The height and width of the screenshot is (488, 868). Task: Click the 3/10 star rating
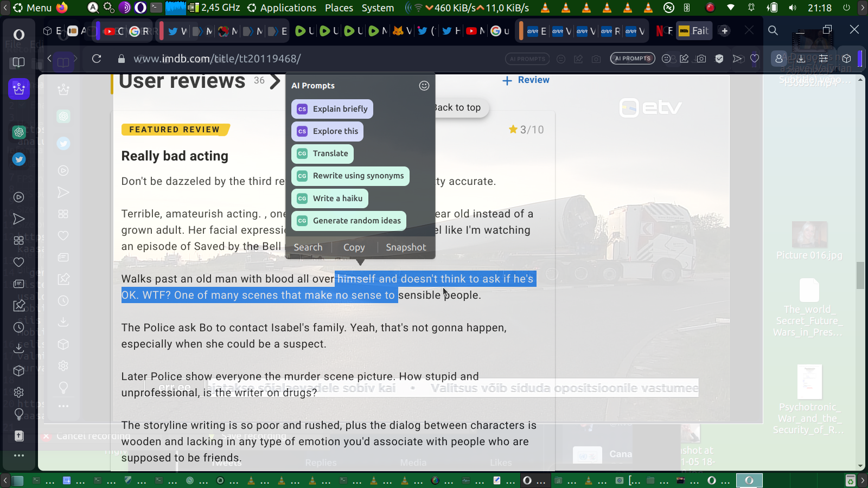click(526, 130)
